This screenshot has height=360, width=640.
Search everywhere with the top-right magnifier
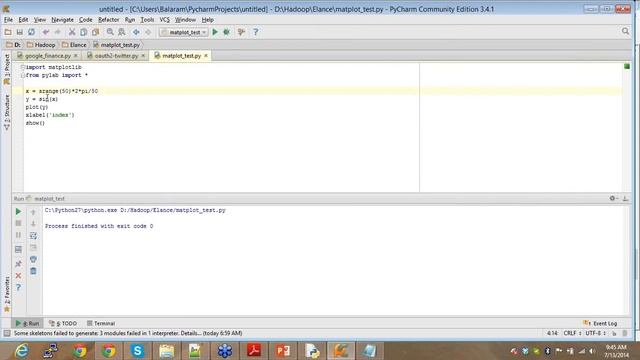click(x=625, y=31)
